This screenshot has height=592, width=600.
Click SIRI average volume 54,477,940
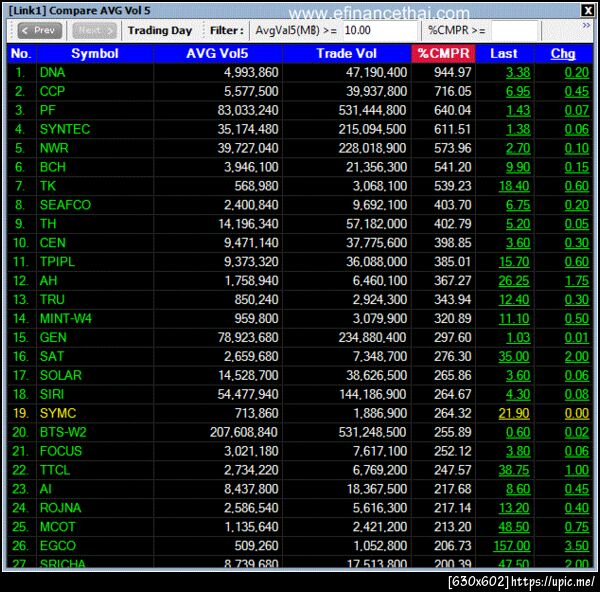pos(248,395)
